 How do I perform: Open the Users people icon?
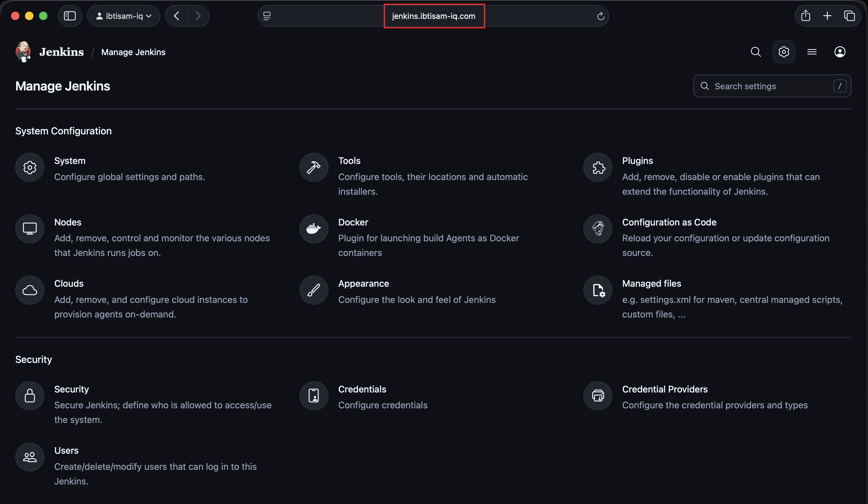point(30,457)
